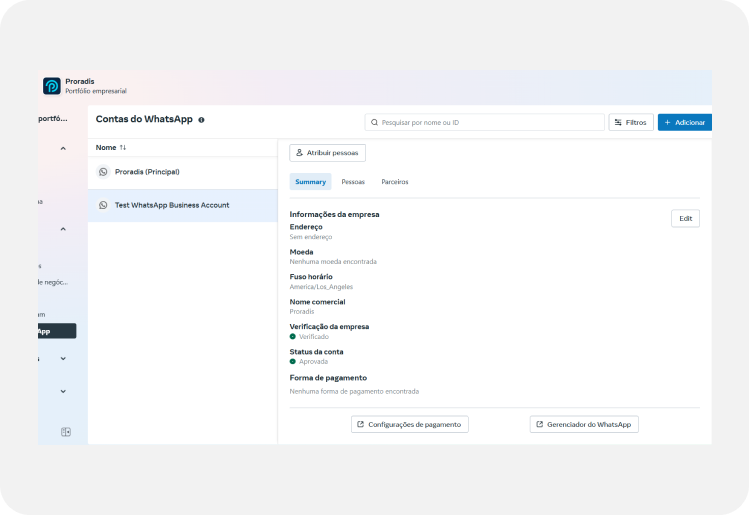Click the Proradis portfolio logo icon
Image resolution: width=749 pixels, height=515 pixels.
point(52,86)
